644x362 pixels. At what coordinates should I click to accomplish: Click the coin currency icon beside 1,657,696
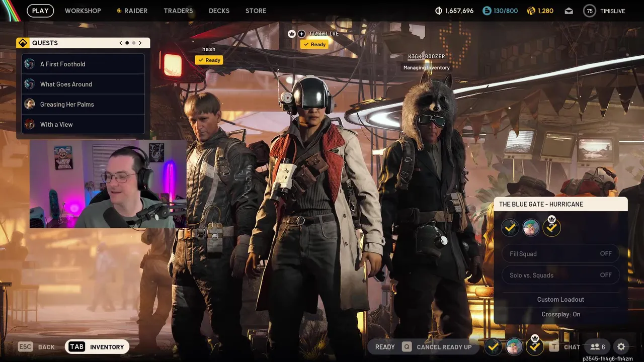439,11
